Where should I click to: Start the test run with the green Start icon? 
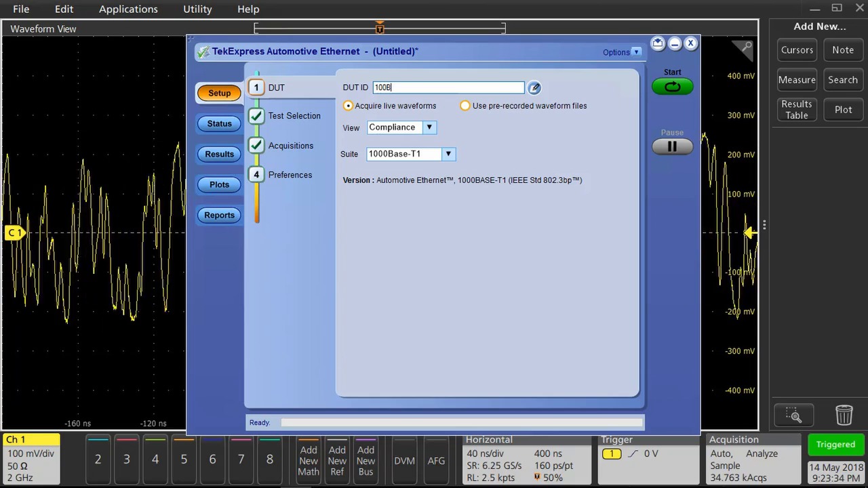tap(672, 86)
